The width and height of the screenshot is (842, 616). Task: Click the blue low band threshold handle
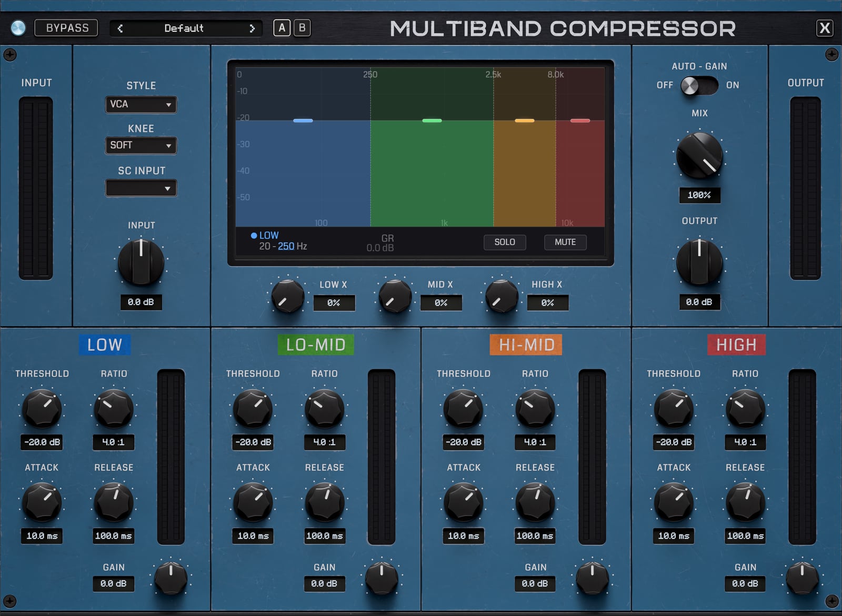tap(303, 120)
